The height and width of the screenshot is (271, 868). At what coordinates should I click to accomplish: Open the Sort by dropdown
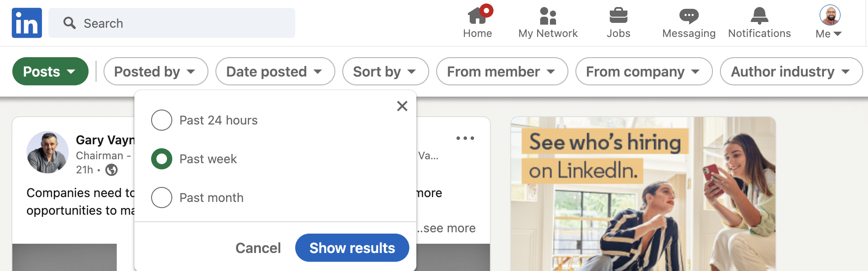click(385, 71)
